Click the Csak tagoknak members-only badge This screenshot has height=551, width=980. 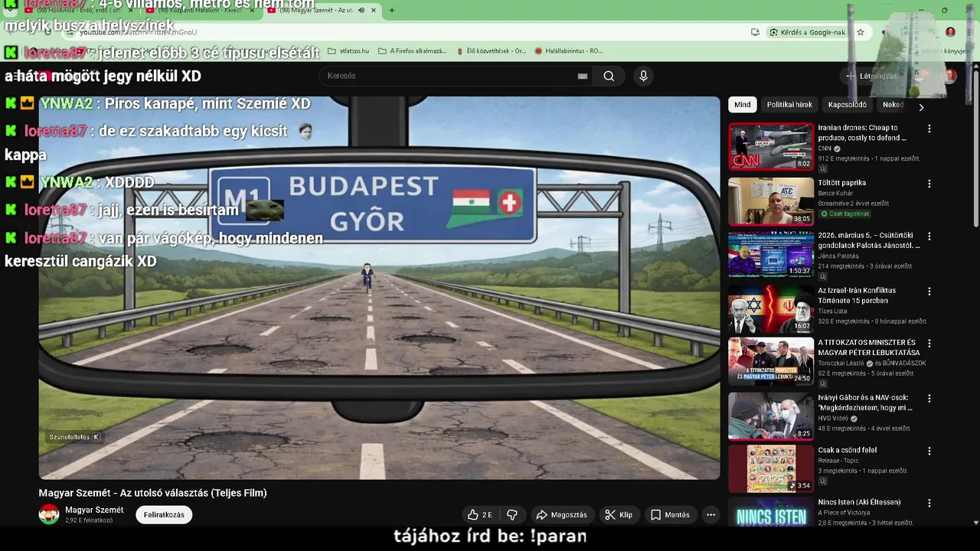coord(845,214)
